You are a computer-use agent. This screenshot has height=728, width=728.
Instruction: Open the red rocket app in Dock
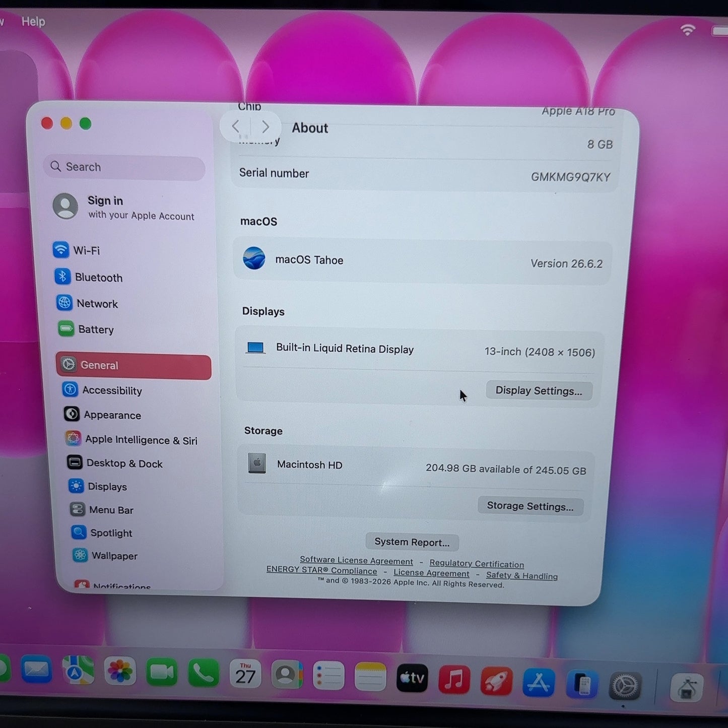coord(496,681)
